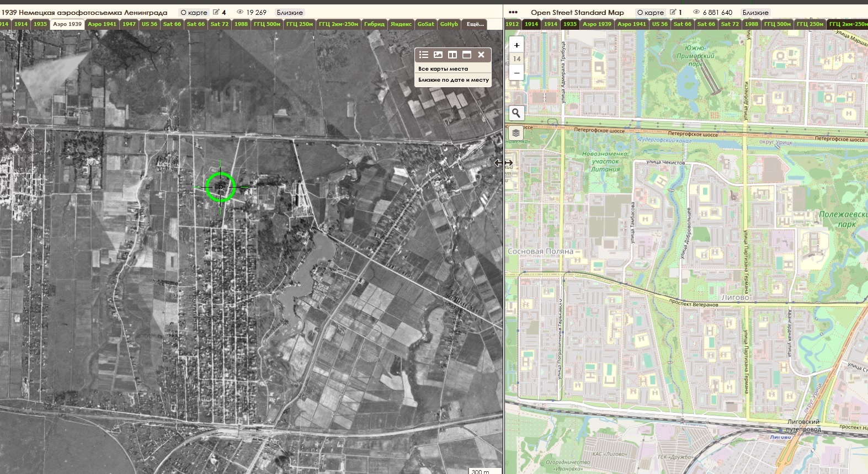Click the view count '19 269'

click(x=256, y=12)
